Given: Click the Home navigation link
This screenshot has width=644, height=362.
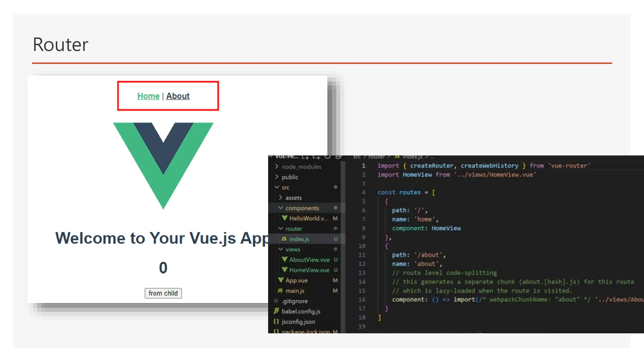Looking at the screenshot, I should pyautogui.click(x=148, y=96).
